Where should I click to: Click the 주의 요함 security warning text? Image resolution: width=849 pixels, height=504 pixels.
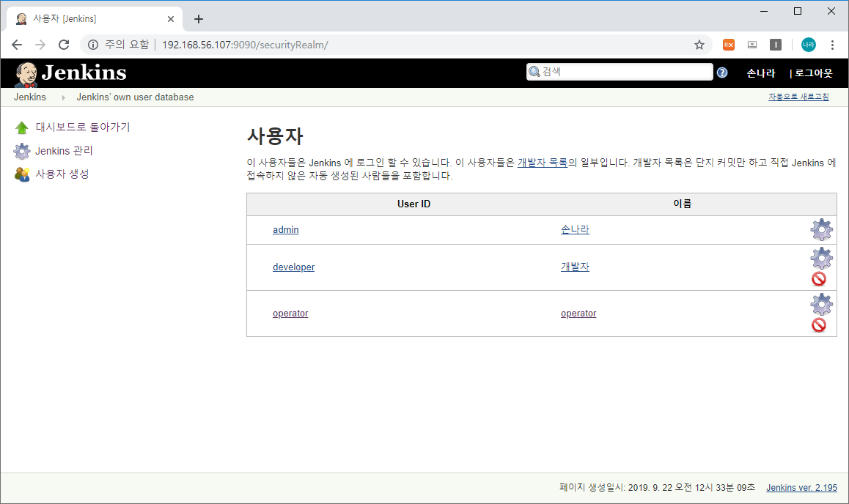tap(127, 45)
